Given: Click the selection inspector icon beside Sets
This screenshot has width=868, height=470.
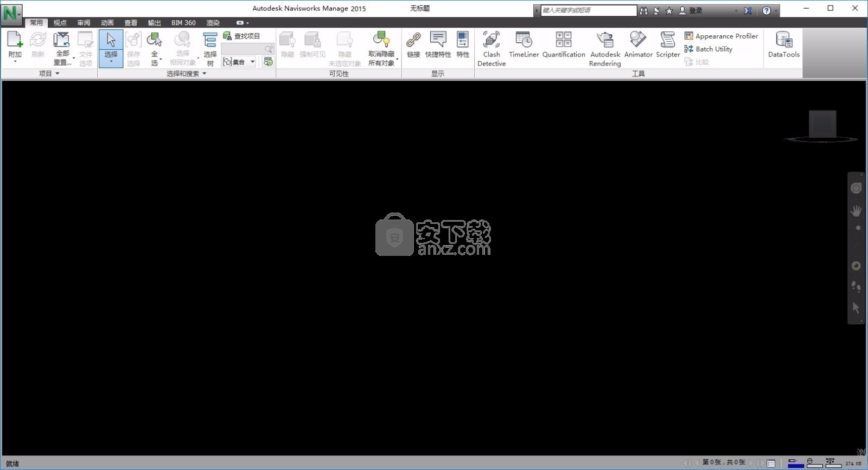Looking at the screenshot, I should [268, 62].
